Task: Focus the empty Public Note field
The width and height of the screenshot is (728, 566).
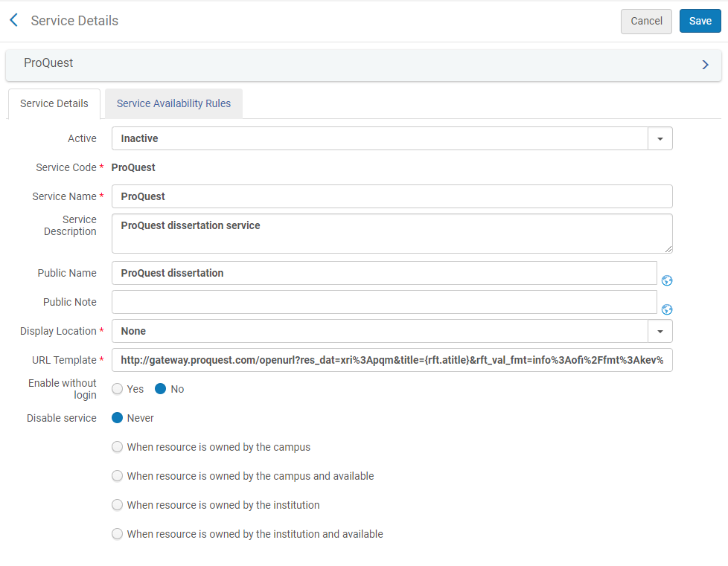Action: (x=384, y=302)
